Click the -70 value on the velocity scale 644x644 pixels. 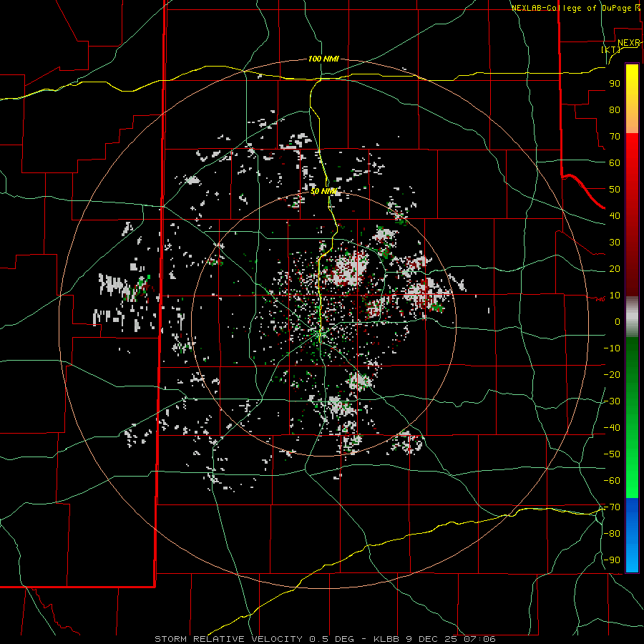pyautogui.click(x=612, y=507)
